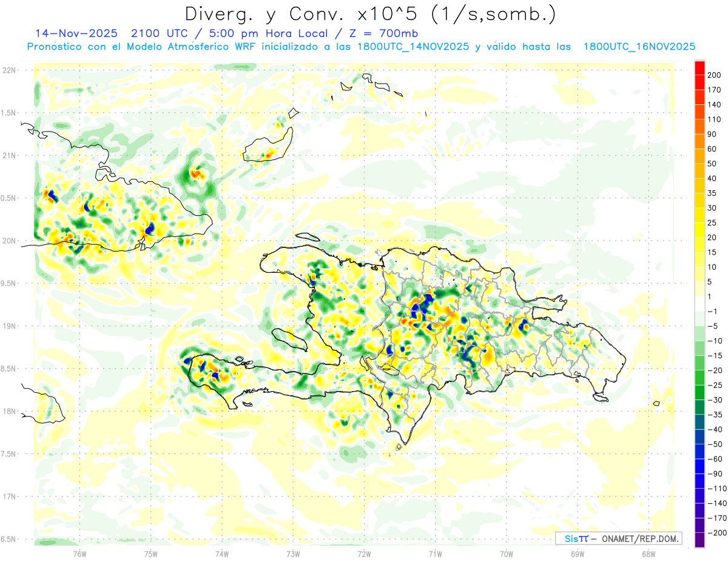Click the "71W" longitude label
The height and width of the screenshot is (562, 728).
pyautogui.click(x=435, y=554)
